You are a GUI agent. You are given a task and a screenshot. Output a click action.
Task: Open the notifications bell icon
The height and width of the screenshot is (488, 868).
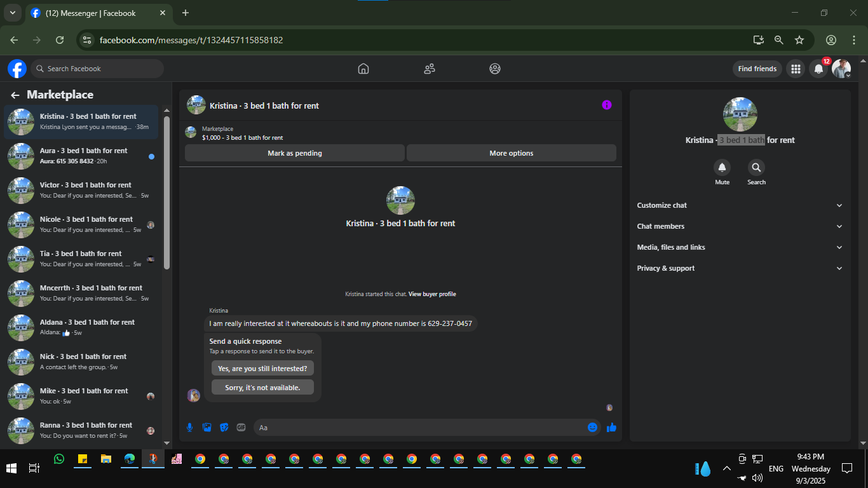coord(818,69)
